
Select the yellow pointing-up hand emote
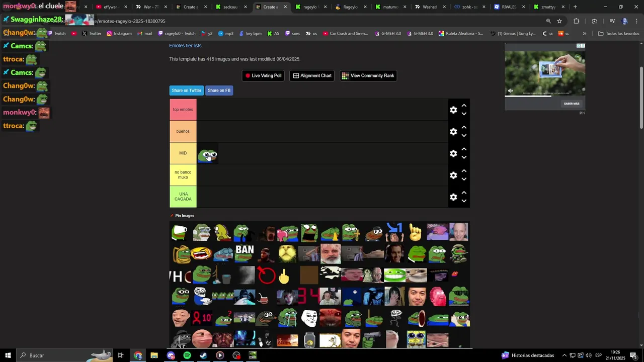(x=415, y=232)
